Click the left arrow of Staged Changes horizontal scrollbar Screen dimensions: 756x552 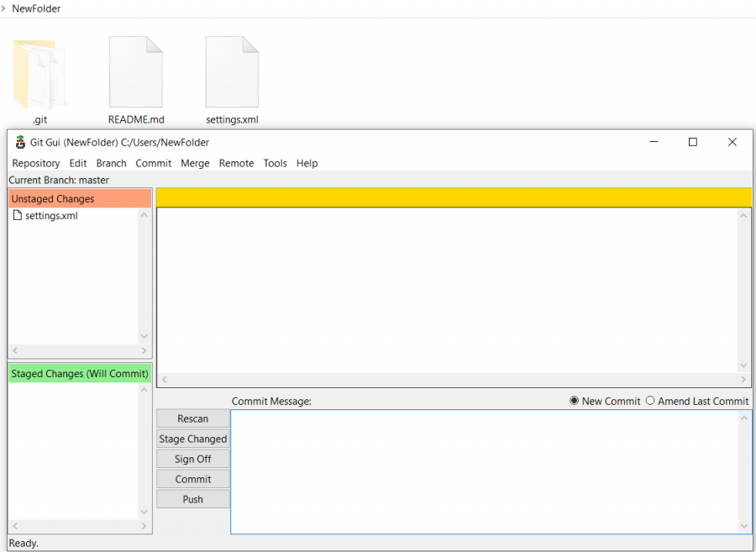[x=15, y=526]
